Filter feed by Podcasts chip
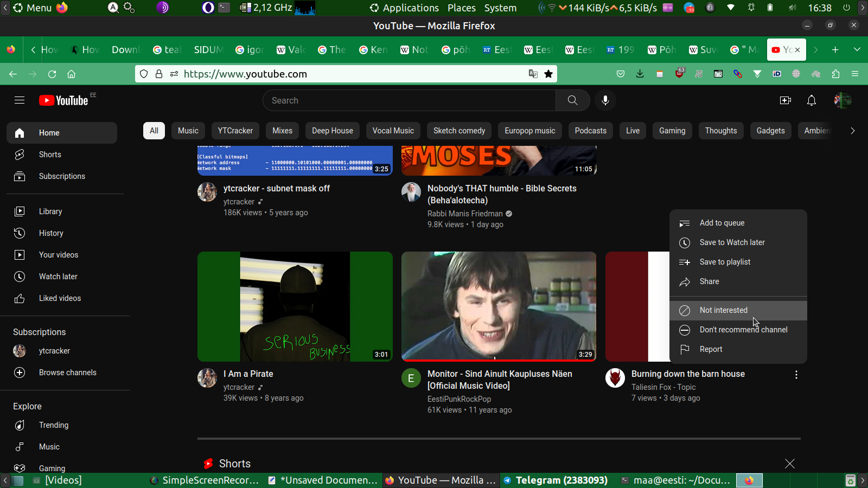 click(591, 131)
